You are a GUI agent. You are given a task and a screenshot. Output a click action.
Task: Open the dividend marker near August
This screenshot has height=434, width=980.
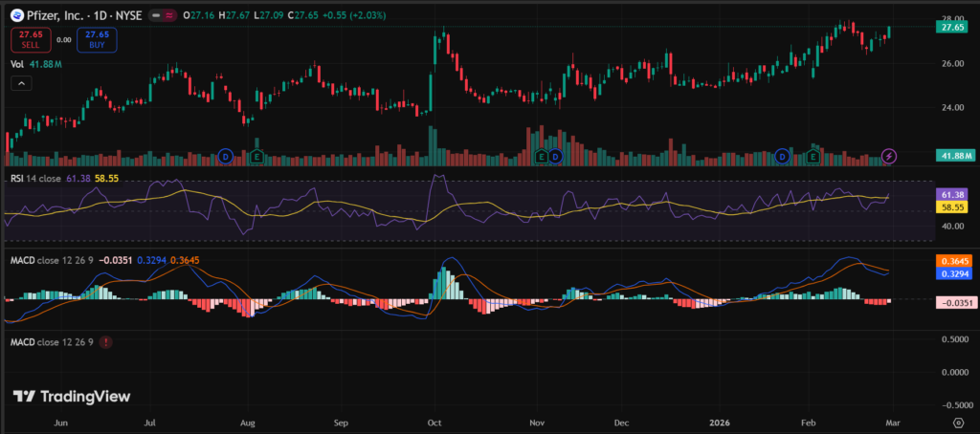tap(226, 156)
